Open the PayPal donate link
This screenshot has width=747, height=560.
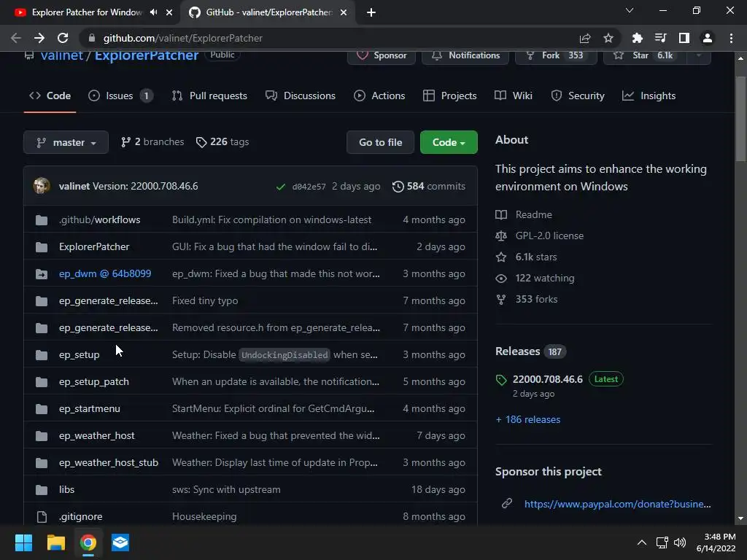coord(617,504)
